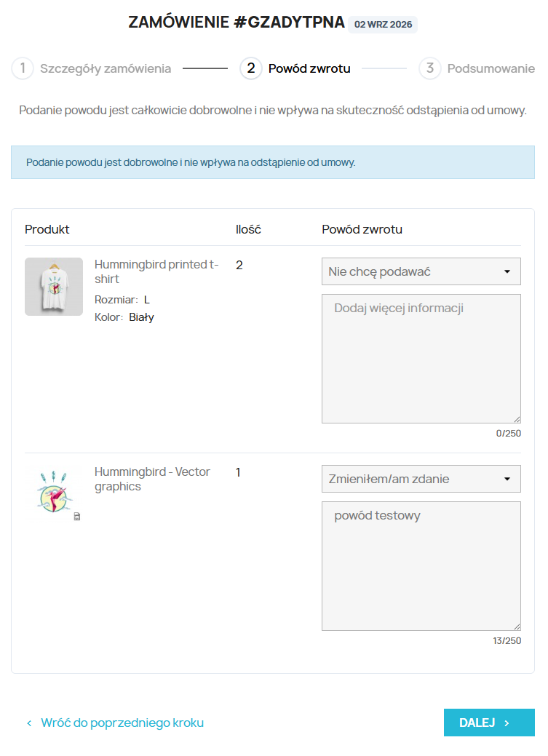This screenshot has width=548, height=756.
Task: Open the 'Zmieniłem/am zdanie' reason dropdown
Action: [x=421, y=479]
